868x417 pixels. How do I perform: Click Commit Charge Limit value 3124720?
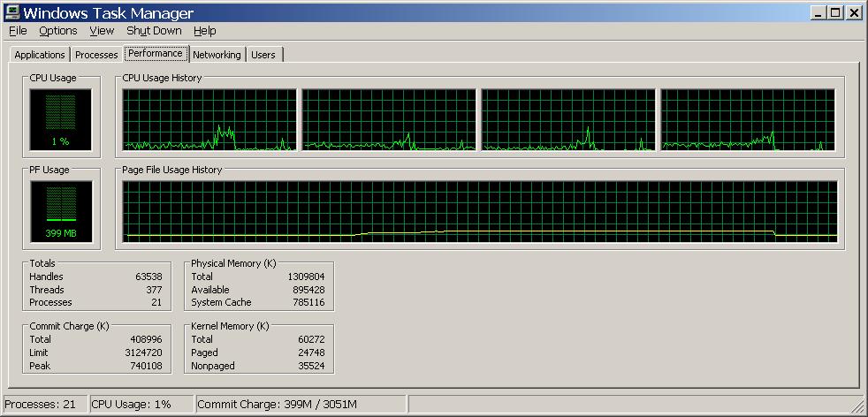point(143,353)
